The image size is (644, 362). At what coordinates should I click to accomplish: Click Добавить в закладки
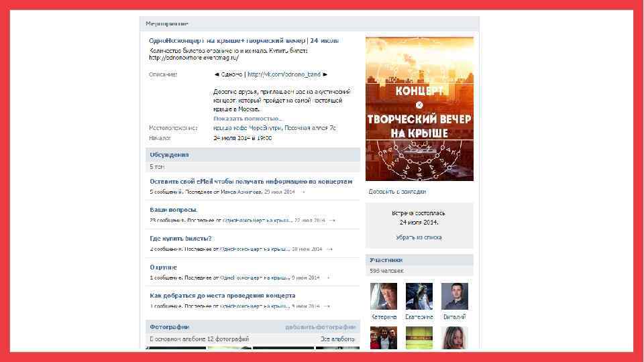(396, 192)
